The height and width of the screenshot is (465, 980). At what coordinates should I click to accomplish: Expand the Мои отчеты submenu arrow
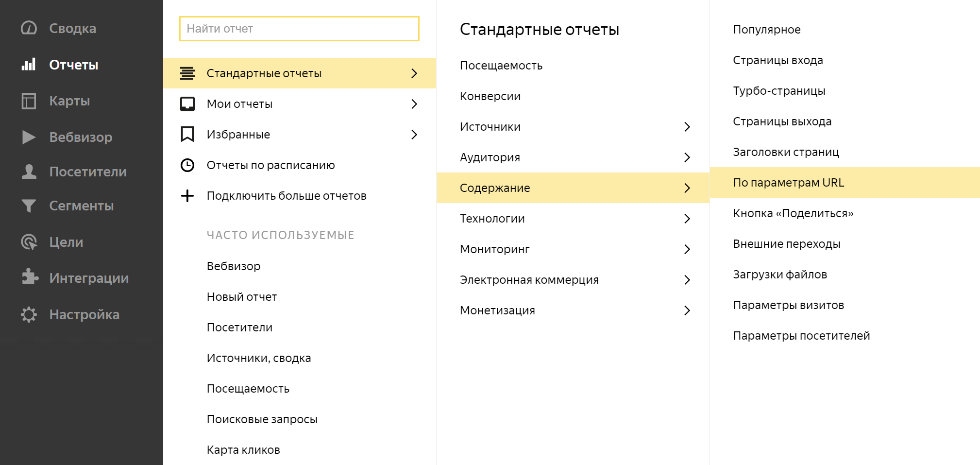414,104
